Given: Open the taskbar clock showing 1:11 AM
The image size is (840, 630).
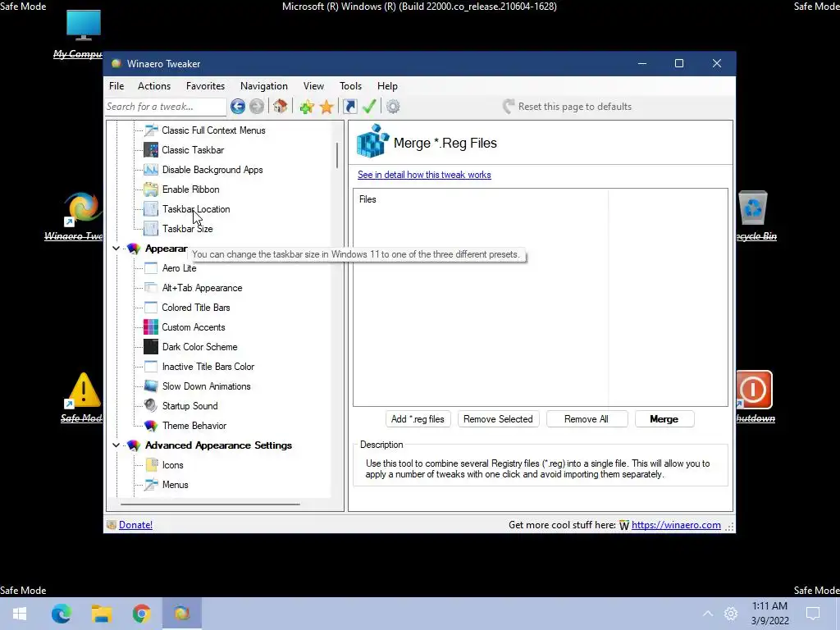Looking at the screenshot, I should (x=769, y=614).
